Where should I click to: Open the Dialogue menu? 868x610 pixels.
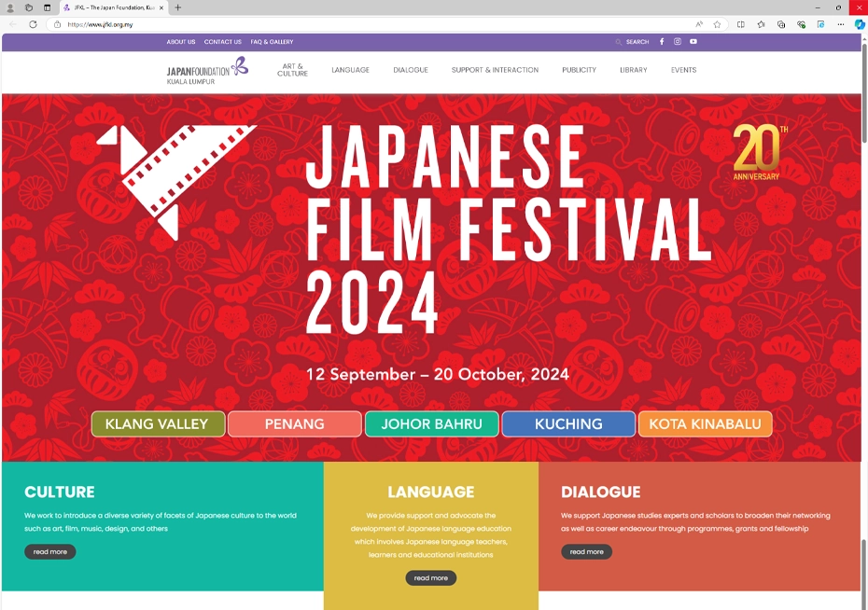coord(411,70)
